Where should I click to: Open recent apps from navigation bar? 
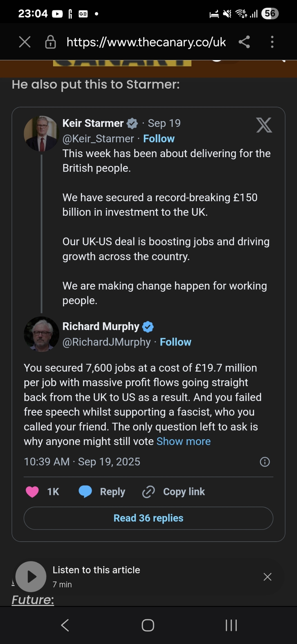pos(231,625)
